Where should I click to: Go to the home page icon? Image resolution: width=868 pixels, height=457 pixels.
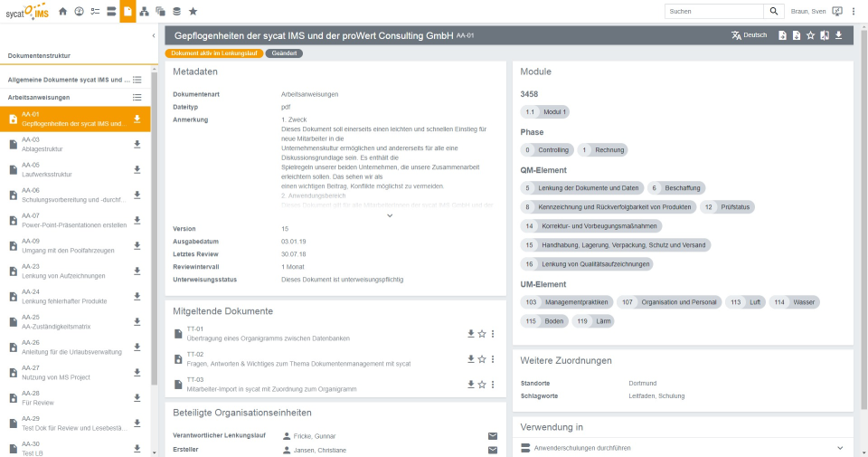point(62,11)
